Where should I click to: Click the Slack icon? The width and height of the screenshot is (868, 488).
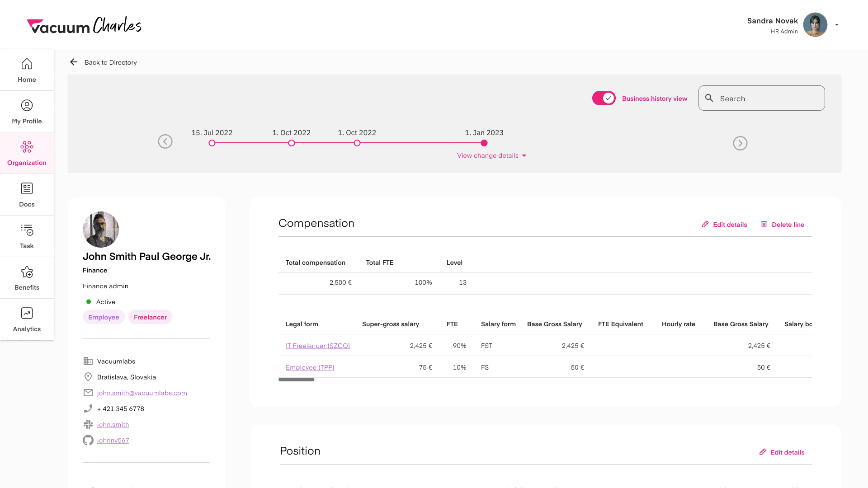(88, 424)
